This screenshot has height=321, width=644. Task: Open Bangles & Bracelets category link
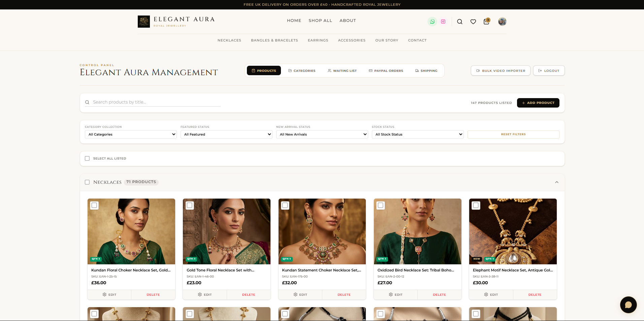tap(275, 40)
